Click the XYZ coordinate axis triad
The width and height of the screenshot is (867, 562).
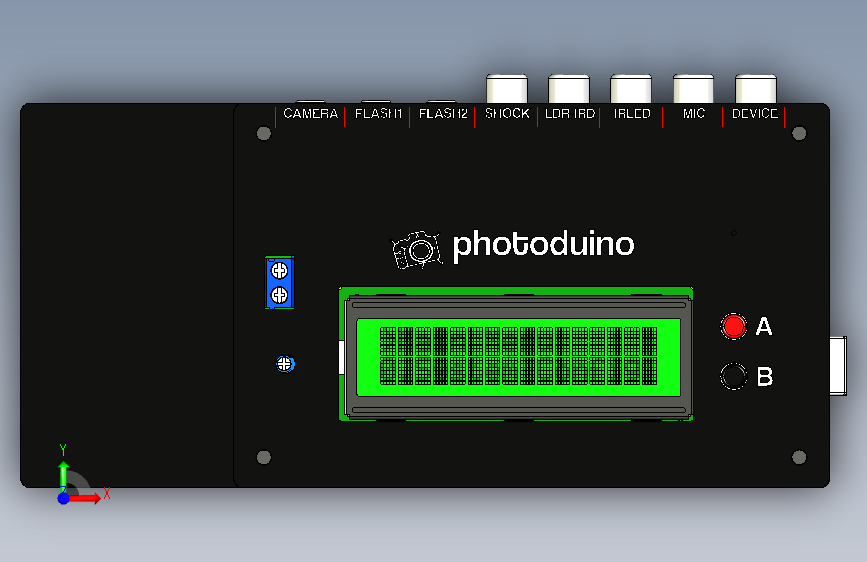pos(83,475)
